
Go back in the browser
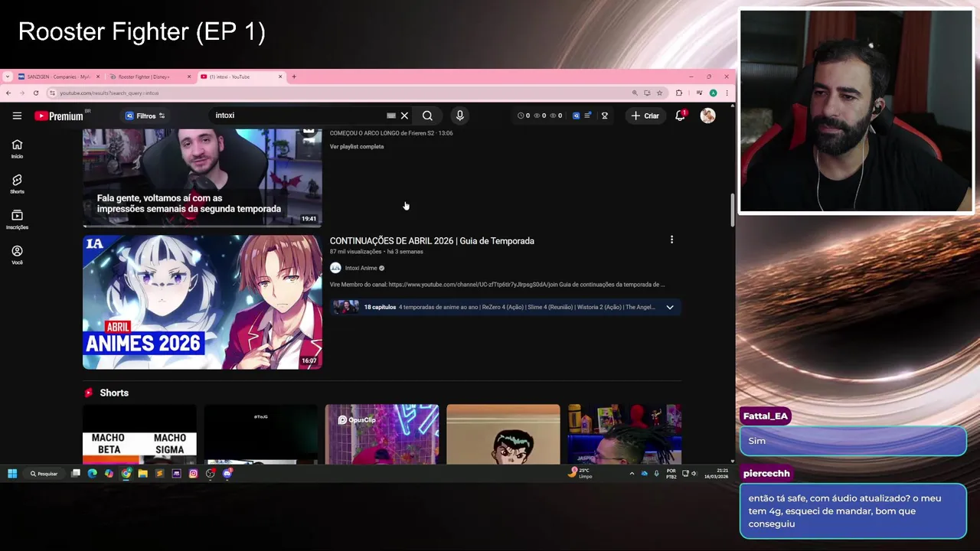point(8,93)
